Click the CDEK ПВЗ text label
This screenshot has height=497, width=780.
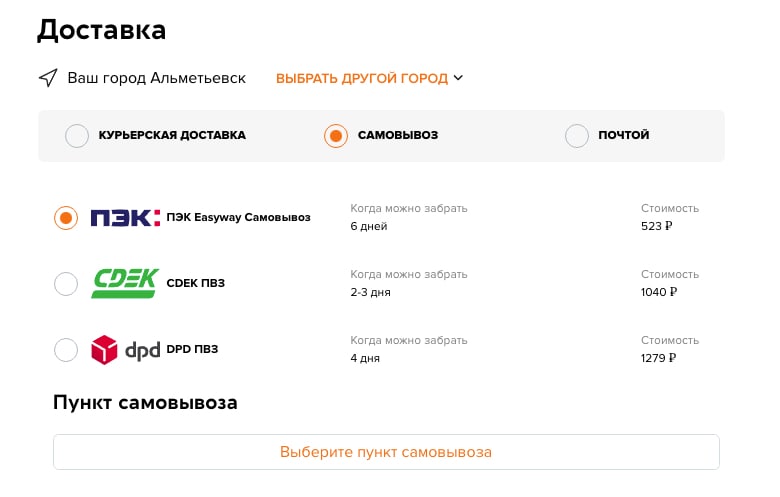(195, 283)
